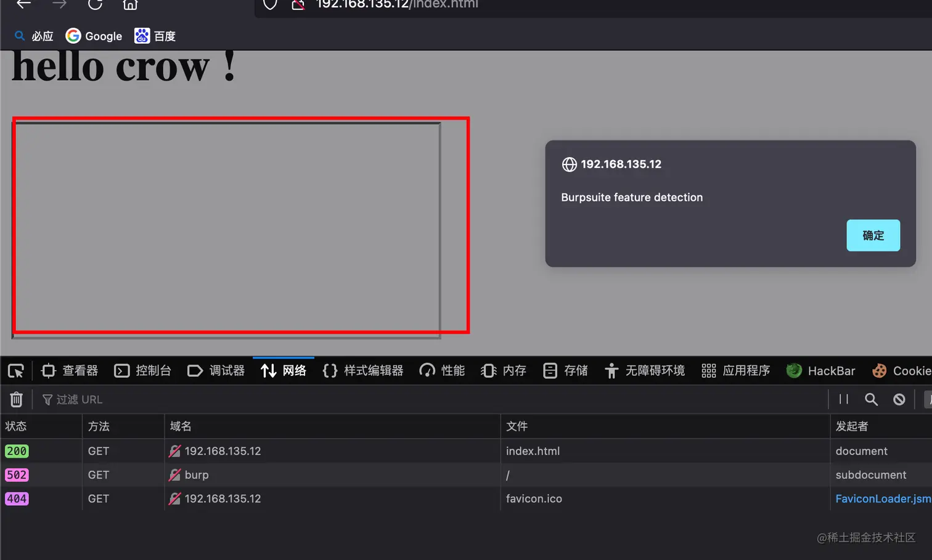
Task: Click the empty iframe on page
Action: click(226, 230)
